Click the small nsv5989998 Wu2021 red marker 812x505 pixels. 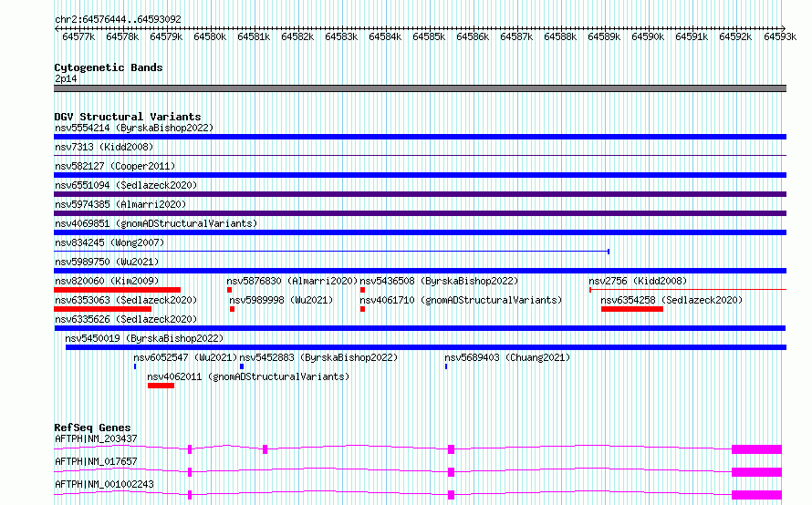tap(232, 309)
